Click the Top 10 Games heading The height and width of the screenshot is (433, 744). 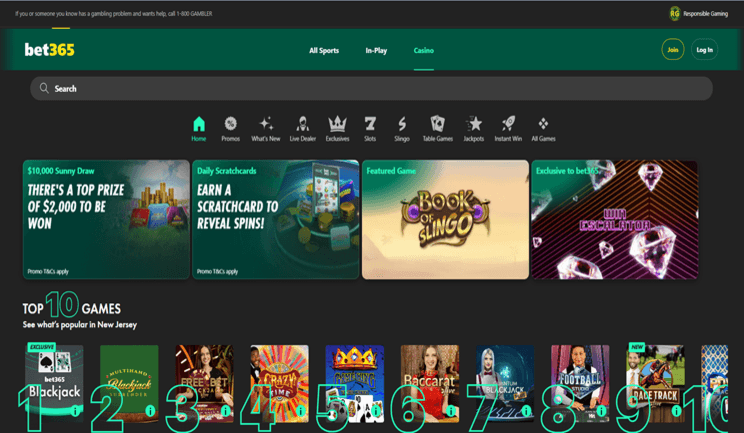(72, 304)
